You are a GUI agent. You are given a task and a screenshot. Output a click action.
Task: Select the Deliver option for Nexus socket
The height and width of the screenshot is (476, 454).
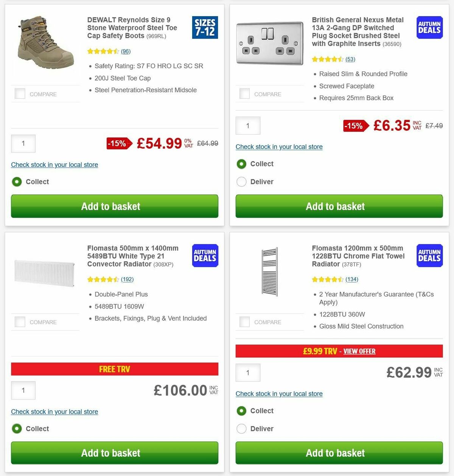[x=241, y=182]
